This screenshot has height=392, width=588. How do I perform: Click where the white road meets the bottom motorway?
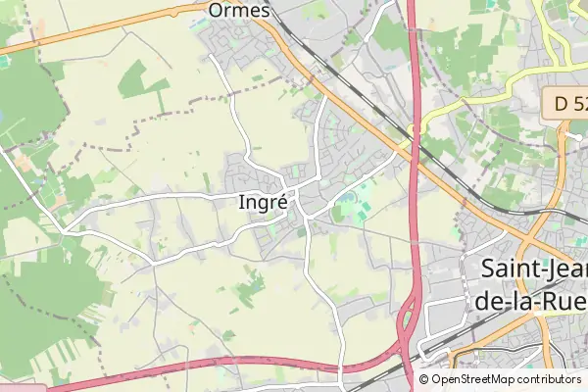(x=341, y=368)
